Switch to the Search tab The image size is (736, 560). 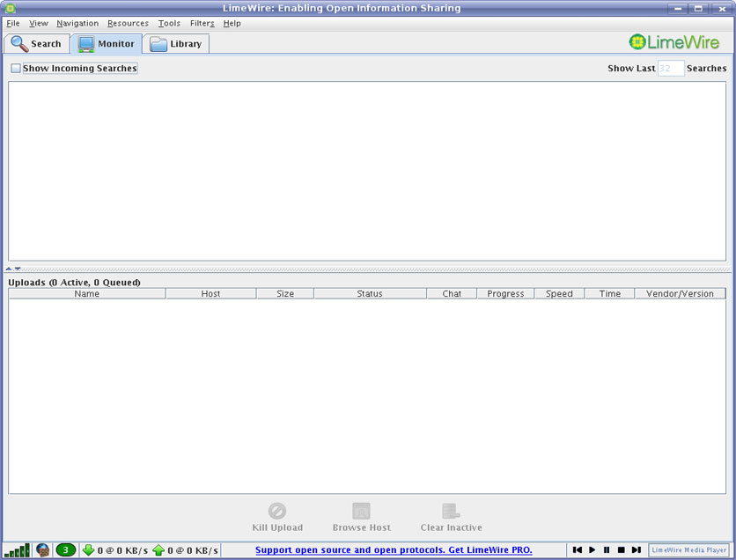(37, 44)
